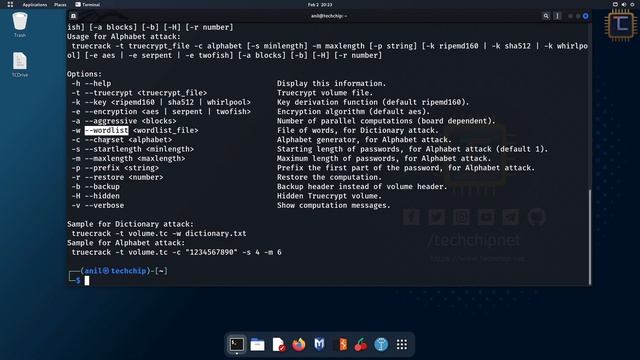Close the terminal with blue circle button
This screenshot has height=360, width=640.
586,16
